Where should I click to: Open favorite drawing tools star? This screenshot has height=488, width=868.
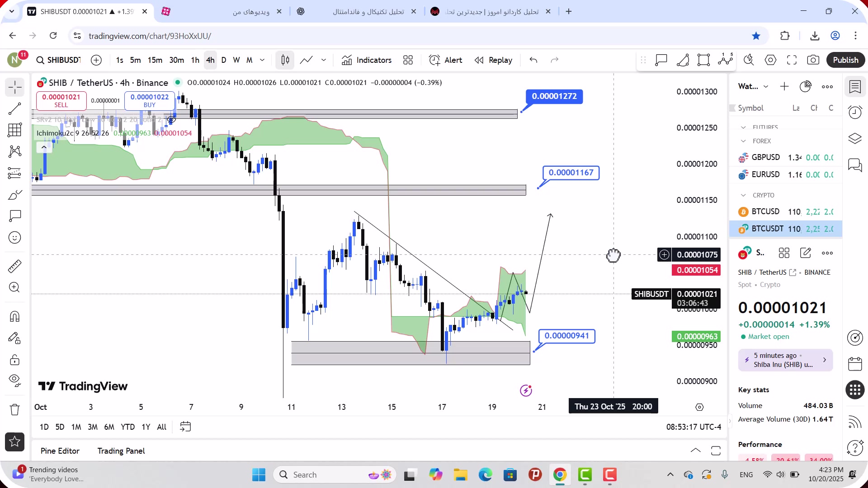(x=14, y=442)
